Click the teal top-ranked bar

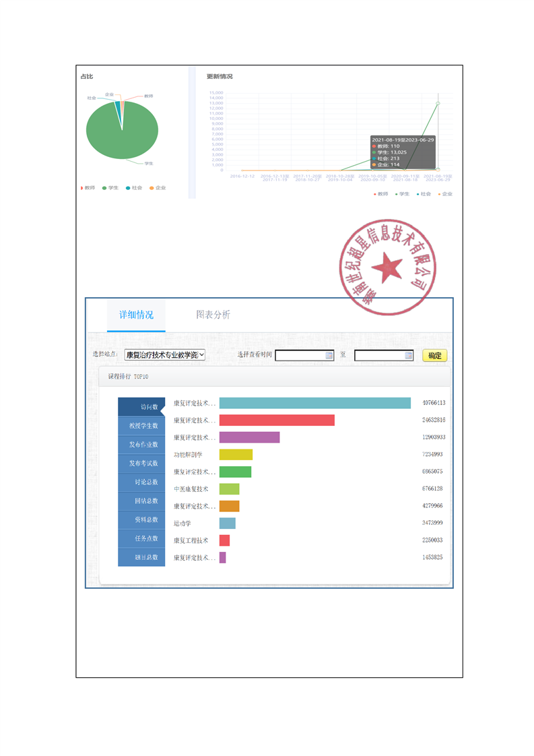click(314, 403)
